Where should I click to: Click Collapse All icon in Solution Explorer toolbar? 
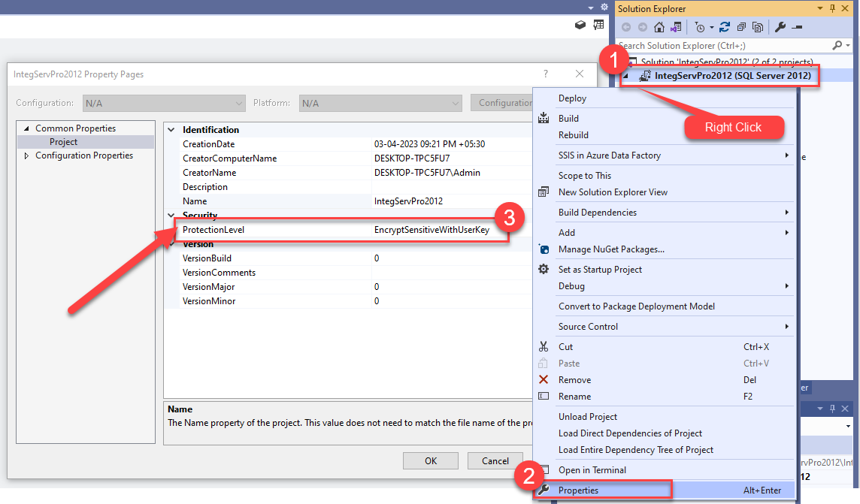pyautogui.click(x=741, y=27)
